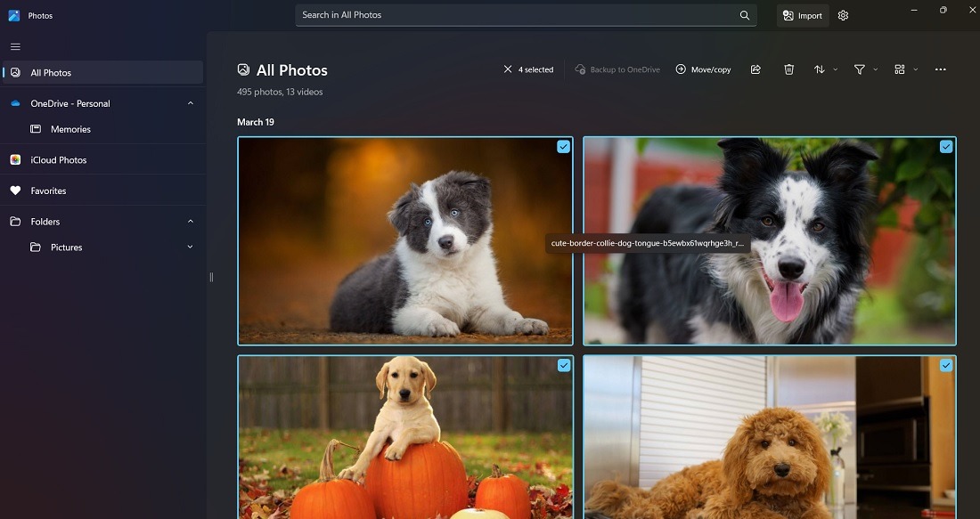Viewport: 980px width, 519px height.
Task: Open the Sort options dropdown arrow
Action: pyautogui.click(x=835, y=69)
